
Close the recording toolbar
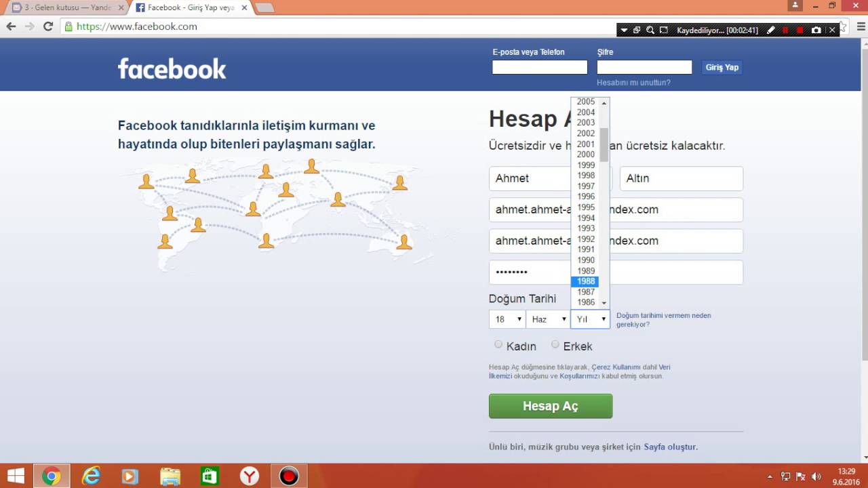click(832, 30)
